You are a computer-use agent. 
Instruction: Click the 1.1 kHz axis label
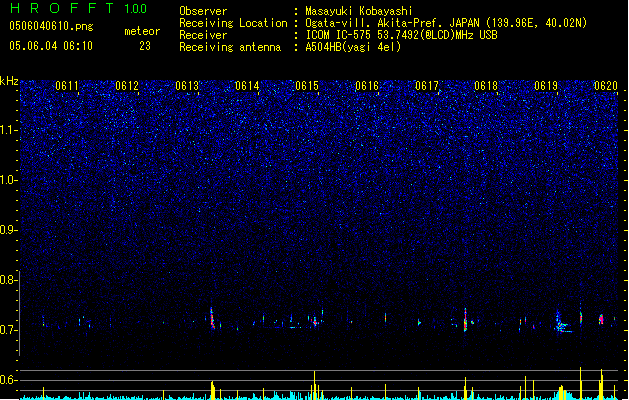tap(9, 130)
